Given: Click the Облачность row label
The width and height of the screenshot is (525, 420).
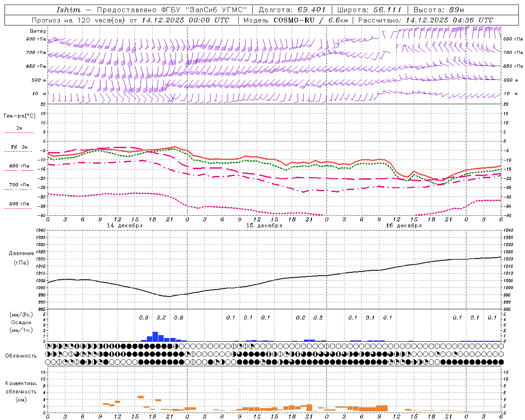Looking at the screenshot, I should (x=21, y=356).
